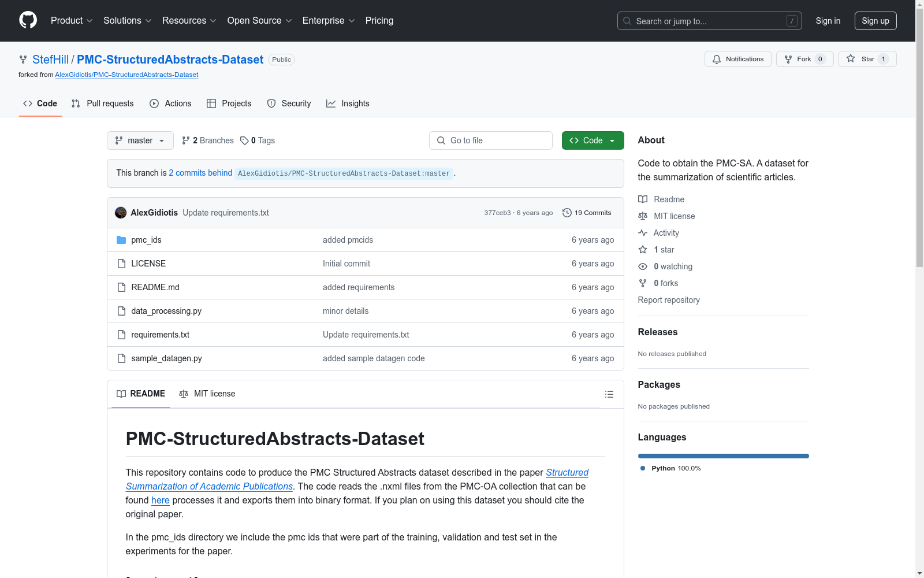Click the scales icon beside MIT license in About
Screen dimensions: 924x578
coord(643,216)
